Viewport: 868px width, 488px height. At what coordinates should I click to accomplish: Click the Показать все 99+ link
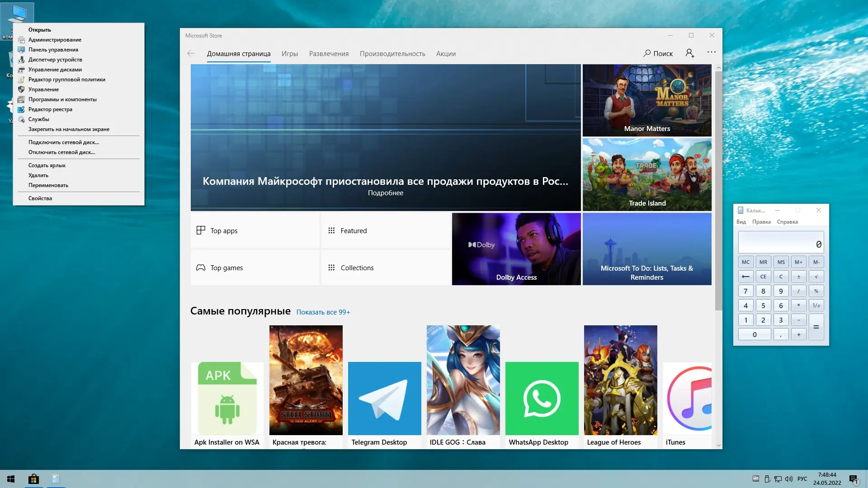(x=323, y=312)
